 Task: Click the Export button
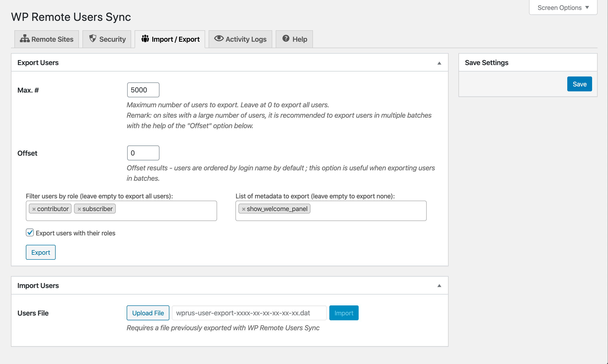(41, 252)
